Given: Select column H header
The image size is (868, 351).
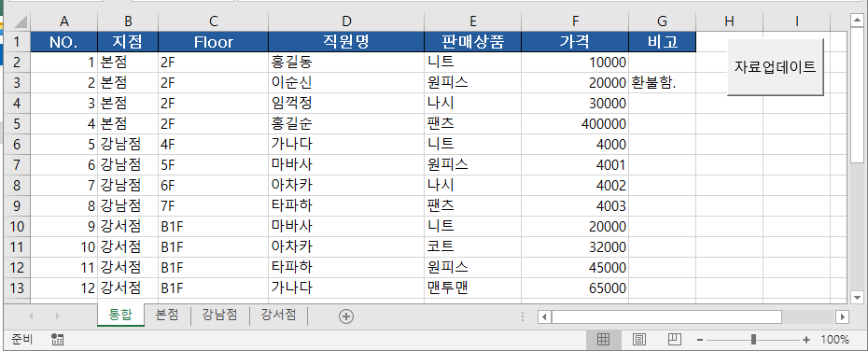Looking at the screenshot, I should (x=729, y=21).
